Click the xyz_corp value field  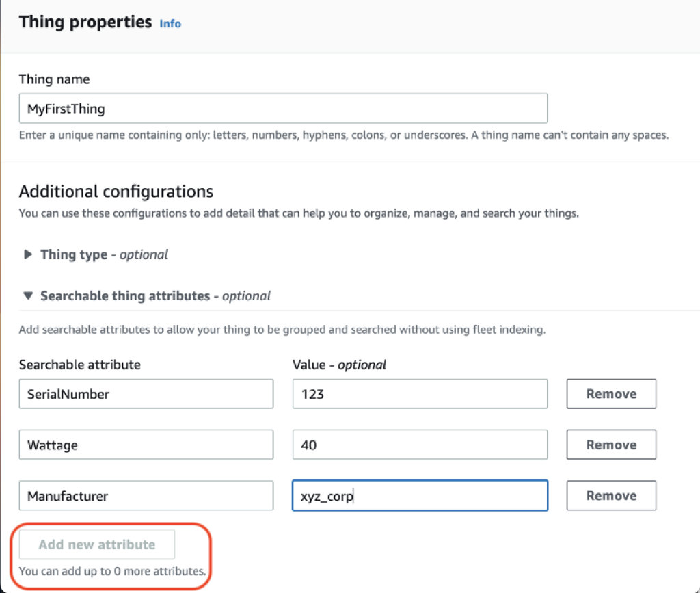(x=419, y=495)
